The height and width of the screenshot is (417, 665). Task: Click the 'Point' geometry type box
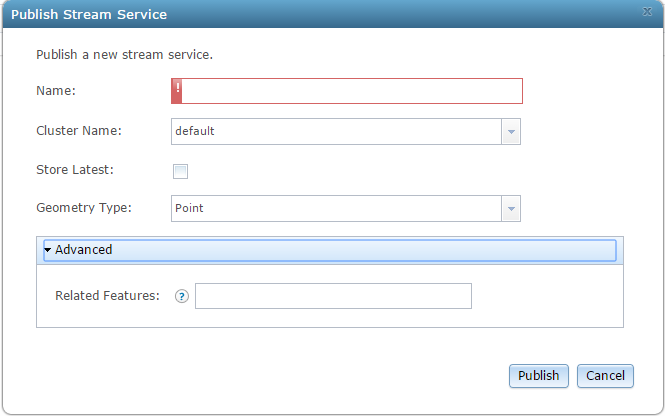tap(336, 208)
